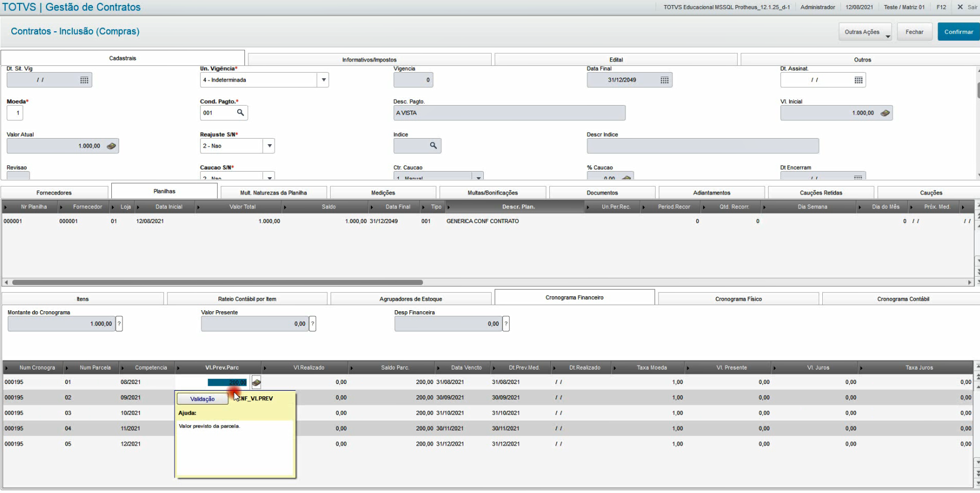The height and width of the screenshot is (493, 980).
Task: Open calculator icon in Vl. Inicial field
Action: click(885, 113)
